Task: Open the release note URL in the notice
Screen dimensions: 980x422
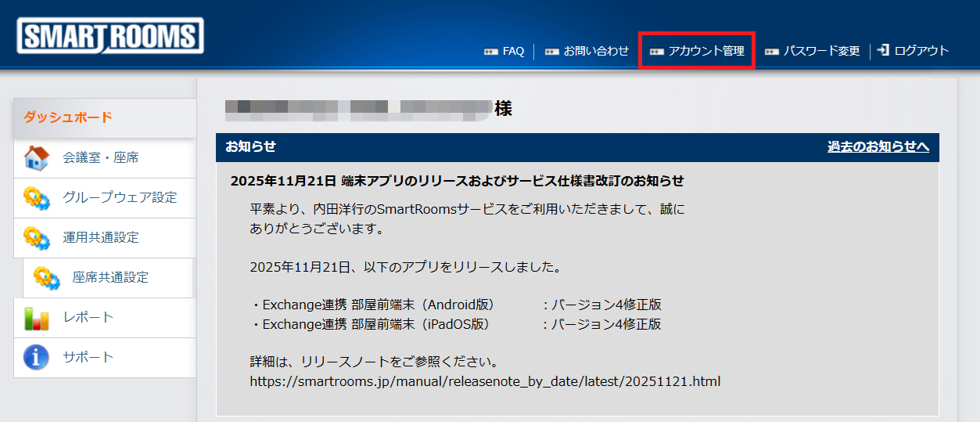Action: (x=485, y=382)
